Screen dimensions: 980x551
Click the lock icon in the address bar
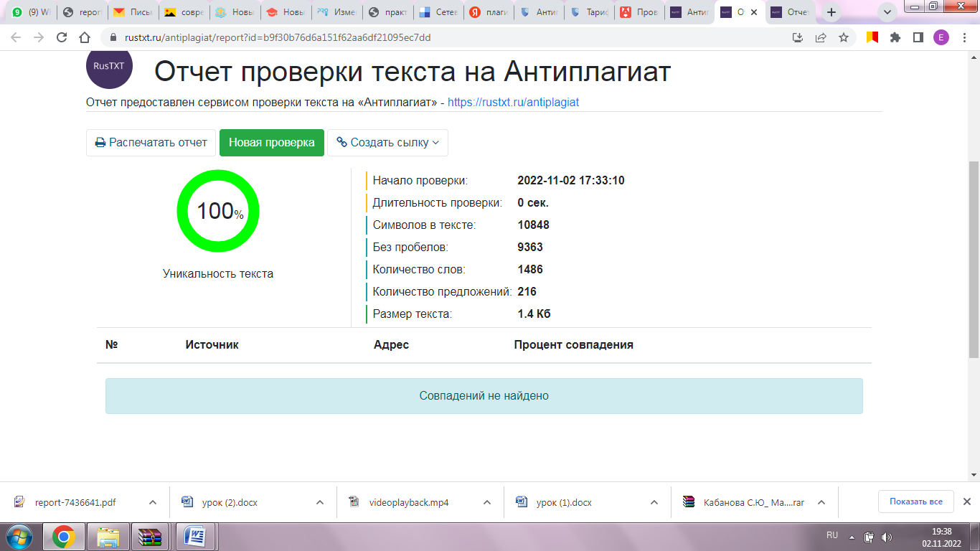pyautogui.click(x=112, y=37)
